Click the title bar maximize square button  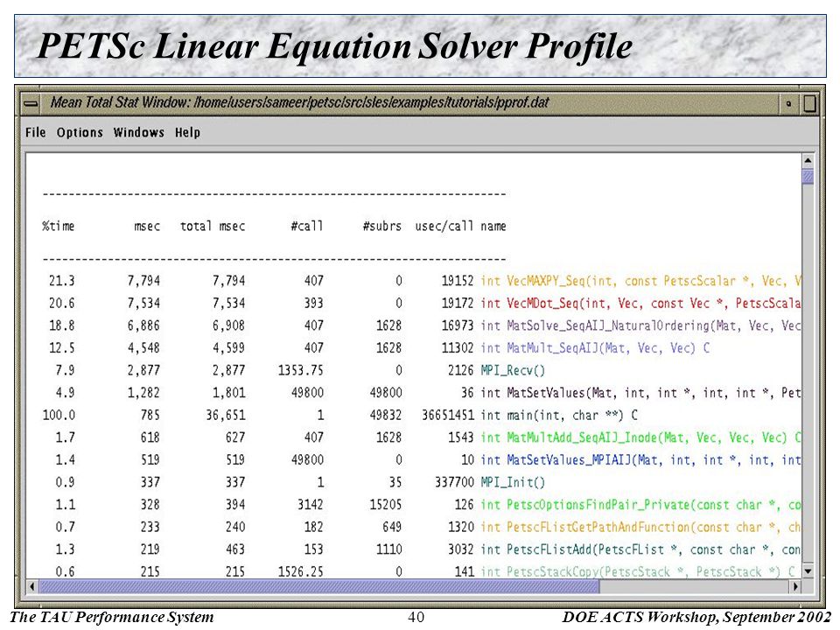(x=809, y=103)
